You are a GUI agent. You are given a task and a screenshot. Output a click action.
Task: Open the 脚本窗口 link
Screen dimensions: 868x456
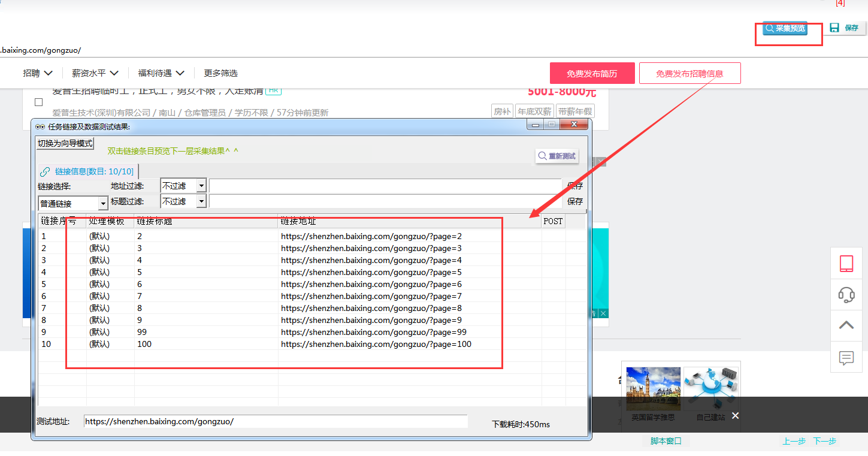click(666, 441)
